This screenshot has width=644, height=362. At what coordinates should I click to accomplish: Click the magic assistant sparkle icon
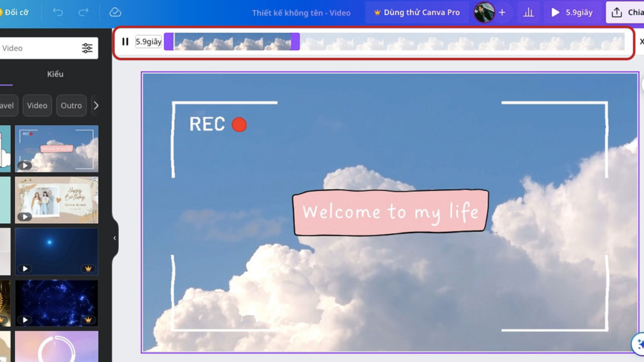click(638, 344)
